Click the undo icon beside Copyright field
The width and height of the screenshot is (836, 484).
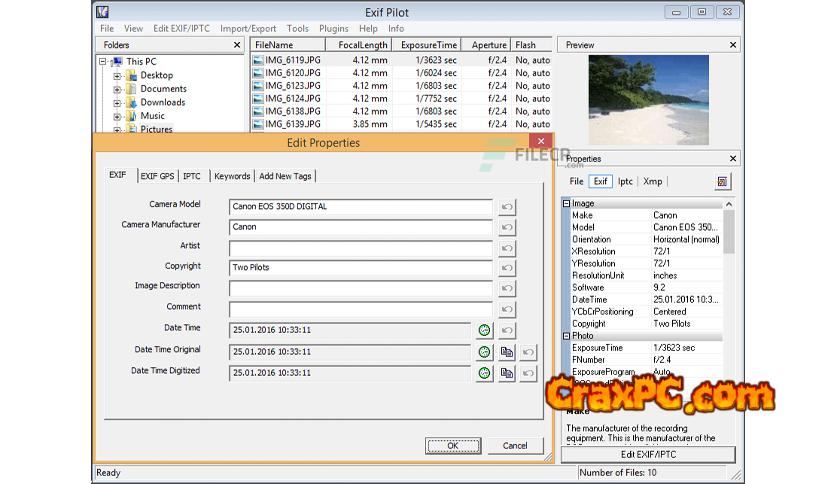508,268
